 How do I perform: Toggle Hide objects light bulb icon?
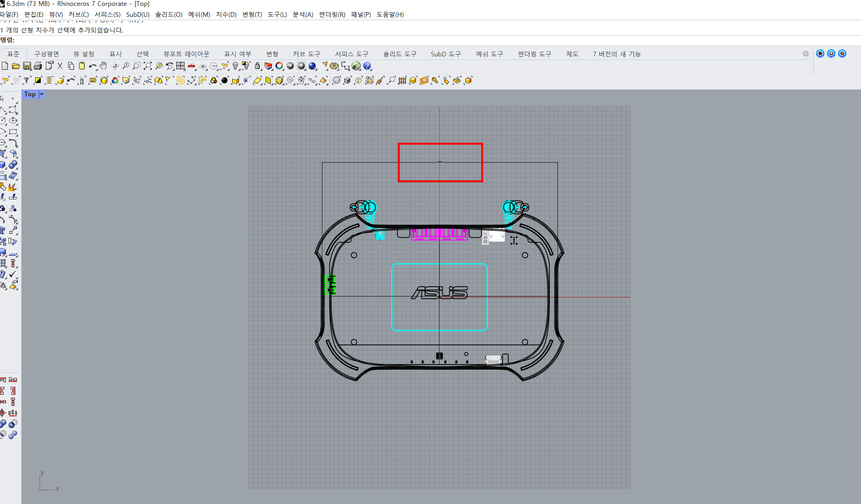(235, 66)
